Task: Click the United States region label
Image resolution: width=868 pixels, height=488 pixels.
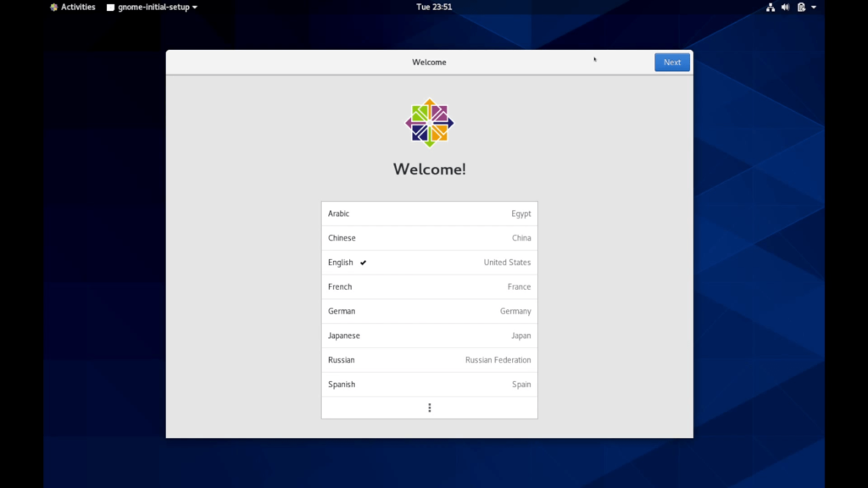Action: [507, 263]
